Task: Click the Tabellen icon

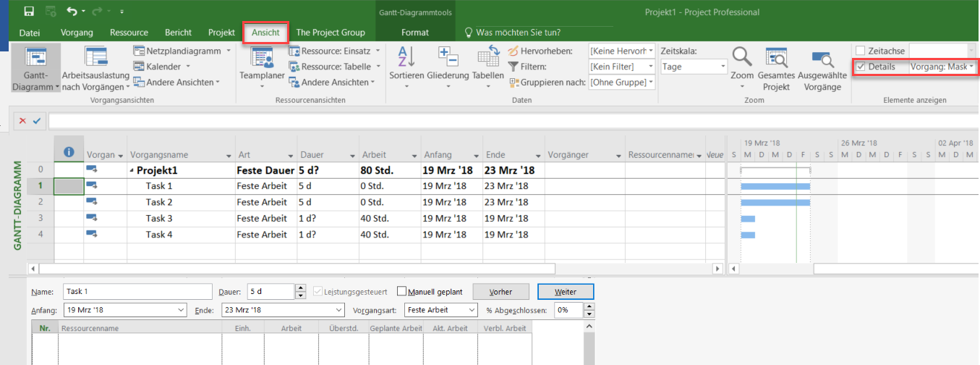Action: click(487, 58)
